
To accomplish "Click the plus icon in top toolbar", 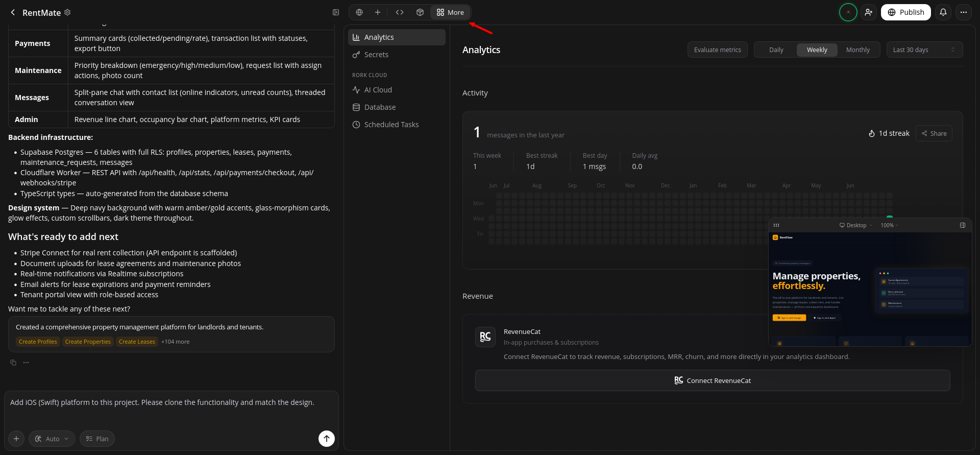I will [378, 12].
